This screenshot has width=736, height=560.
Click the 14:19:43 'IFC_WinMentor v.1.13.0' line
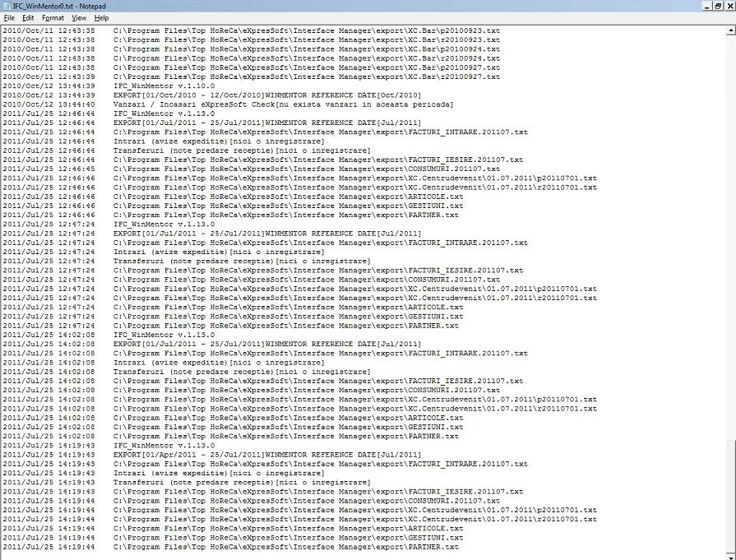[x=109, y=446]
